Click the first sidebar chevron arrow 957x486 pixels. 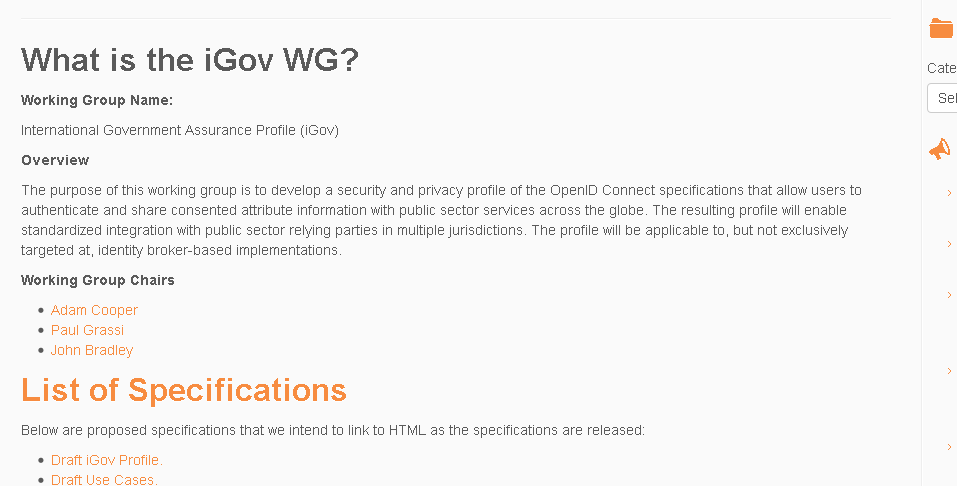pos(949,193)
